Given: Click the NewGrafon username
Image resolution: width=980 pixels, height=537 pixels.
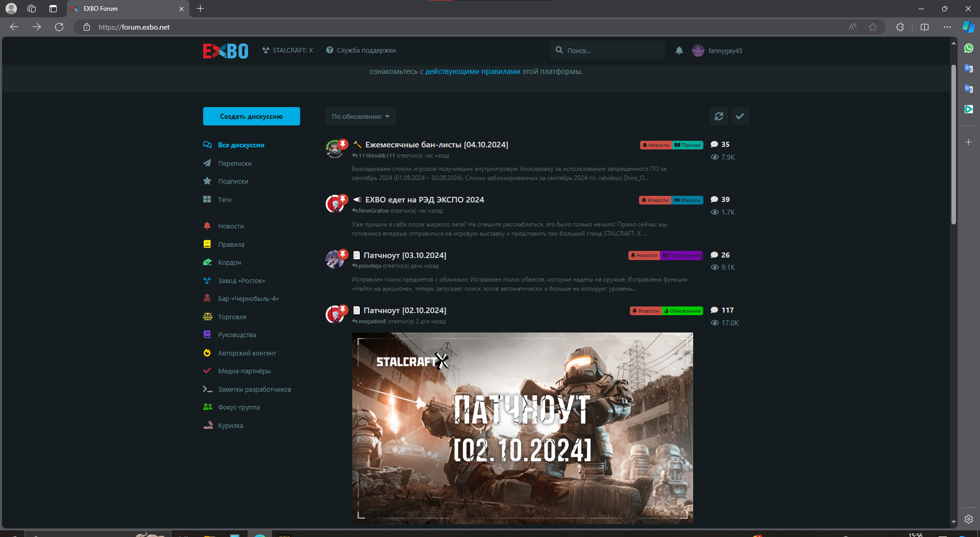Looking at the screenshot, I should click(374, 211).
